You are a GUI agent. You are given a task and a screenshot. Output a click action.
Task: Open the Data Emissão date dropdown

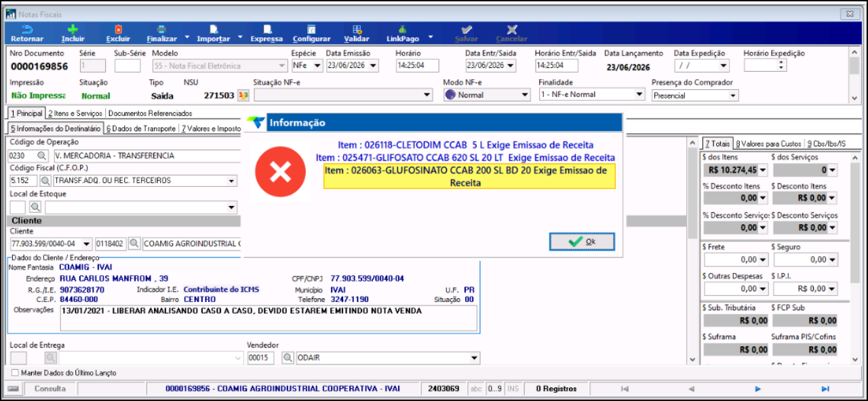click(374, 66)
